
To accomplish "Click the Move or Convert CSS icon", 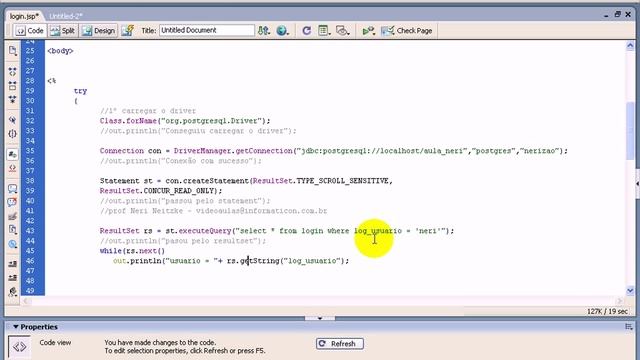I will tap(13, 244).
